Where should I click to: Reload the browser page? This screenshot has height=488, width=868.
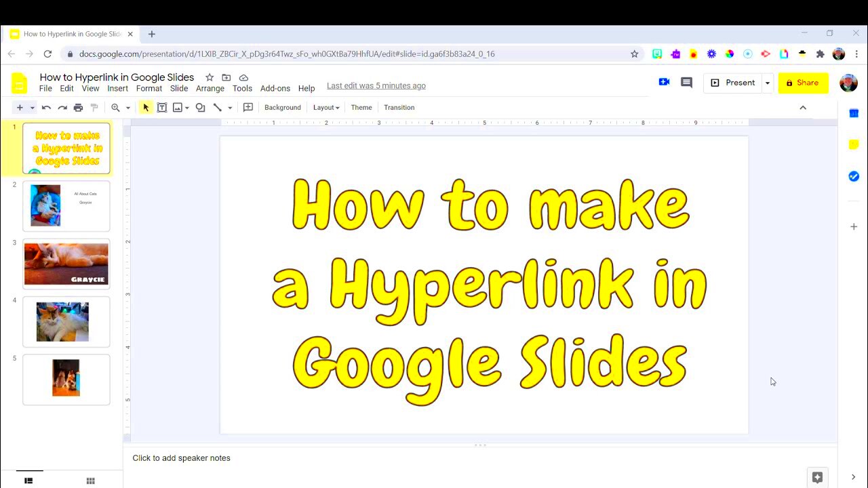47,54
